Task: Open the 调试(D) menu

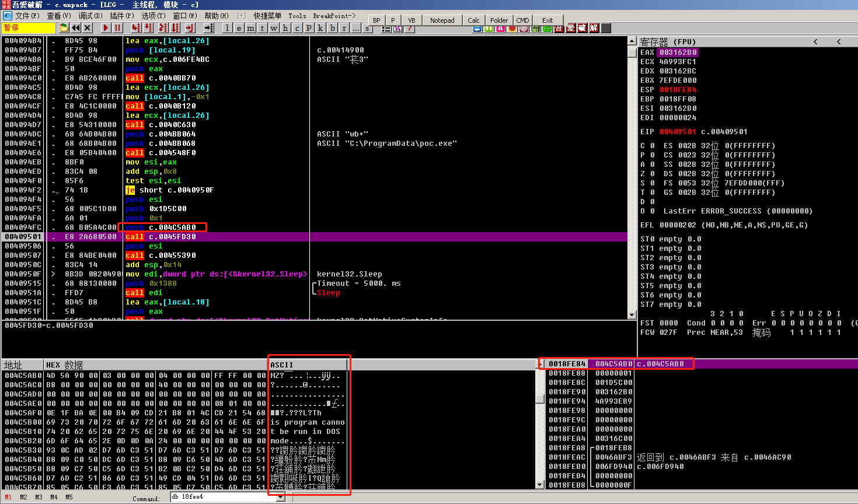Action: [90, 16]
